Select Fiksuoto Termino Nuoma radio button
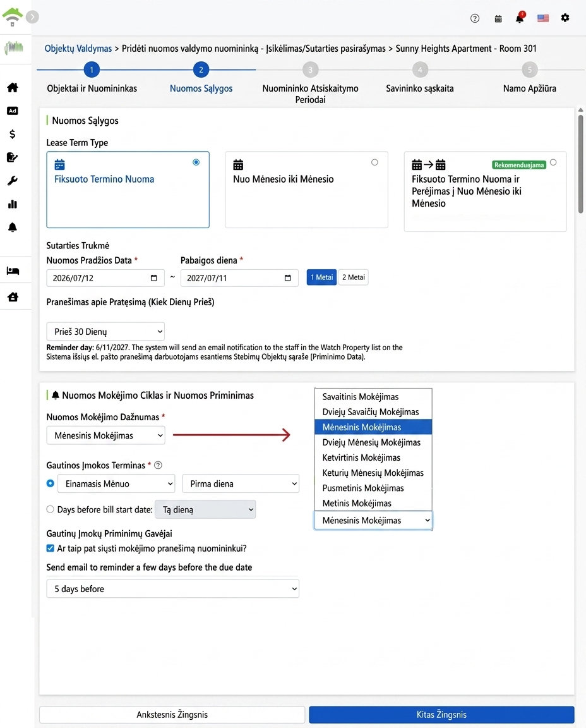This screenshot has width=586, height=728. (x=196, y=162)
